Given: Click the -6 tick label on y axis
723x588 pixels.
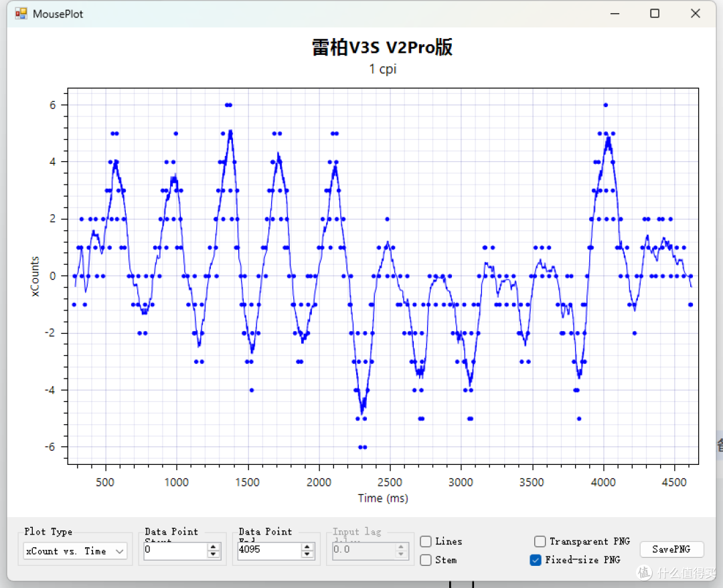Looking at the screenshot, I should [50, 447].
